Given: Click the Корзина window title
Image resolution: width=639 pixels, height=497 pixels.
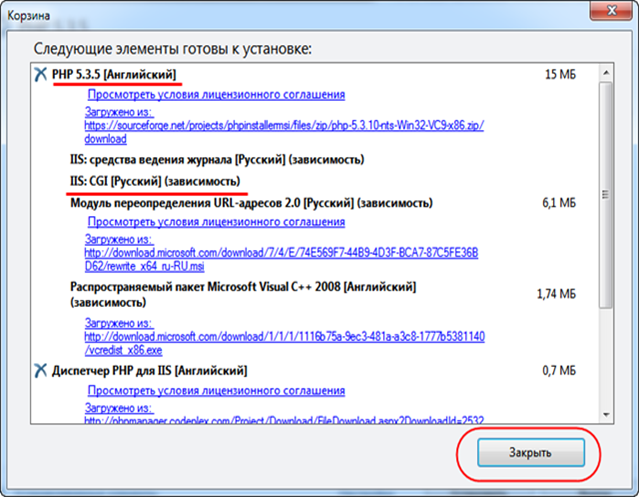Looking at the screenshot, I should [x=29, y=15].
